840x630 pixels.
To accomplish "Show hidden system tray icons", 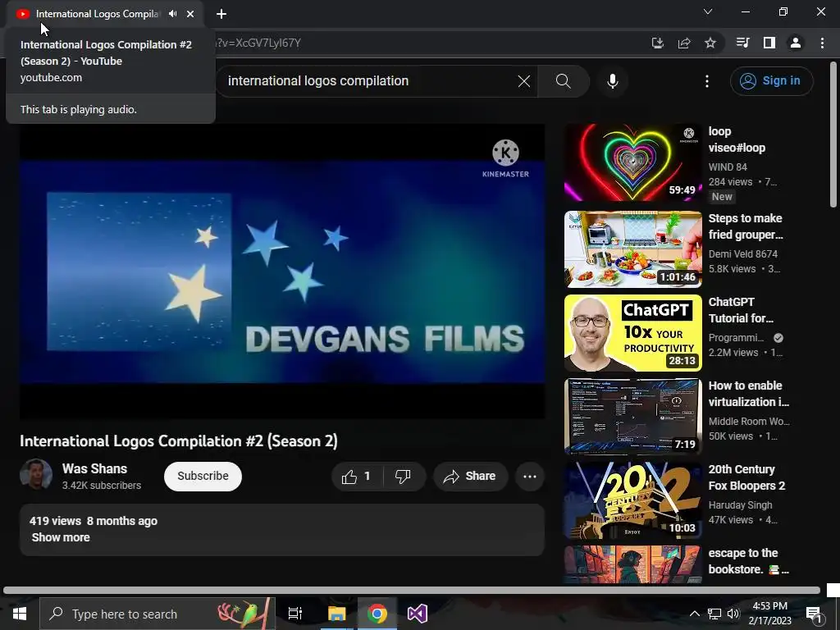I will pos(694,614).
